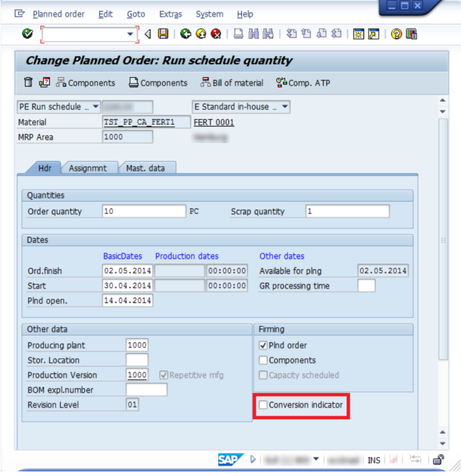Click the icon next to the trash can
Viewport: 461px width, 476px height.
point(44,82)
